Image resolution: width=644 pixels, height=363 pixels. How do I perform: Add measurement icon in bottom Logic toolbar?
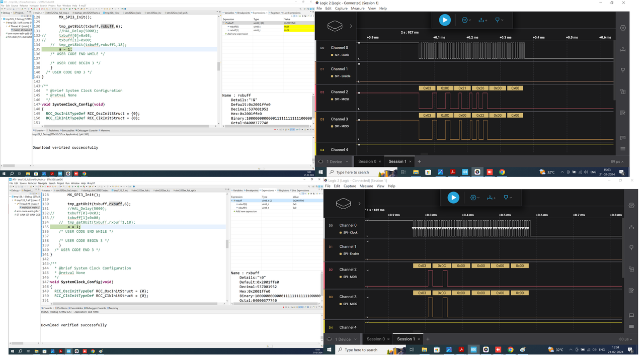(491, 198)
